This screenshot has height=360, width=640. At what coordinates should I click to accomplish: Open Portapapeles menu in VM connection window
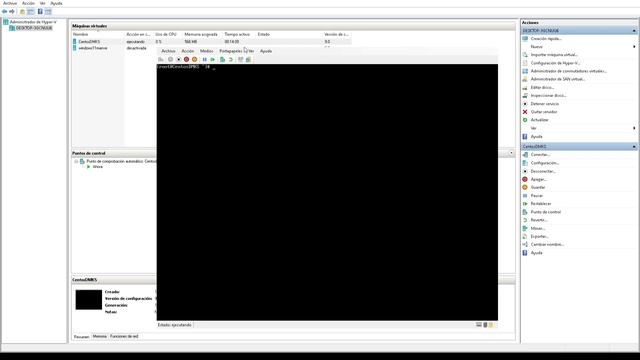point(231,51)
